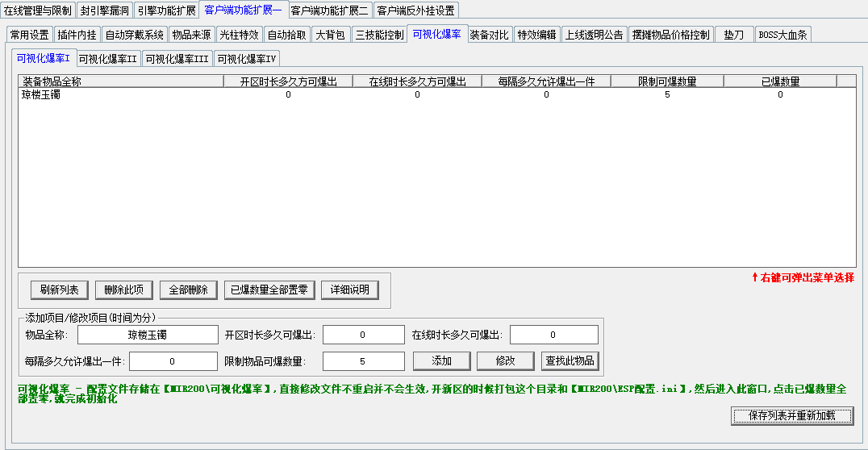This screenshot has height=450, width=868.
Task: Focus 开区时长多久可爆出 input field
Action: pyautogui.click(x=364, y=335)
